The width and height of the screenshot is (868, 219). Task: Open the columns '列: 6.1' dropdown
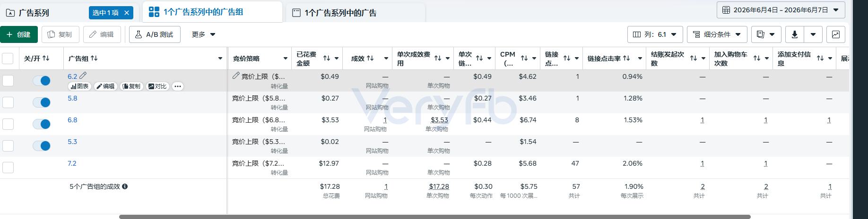point(655,34)
